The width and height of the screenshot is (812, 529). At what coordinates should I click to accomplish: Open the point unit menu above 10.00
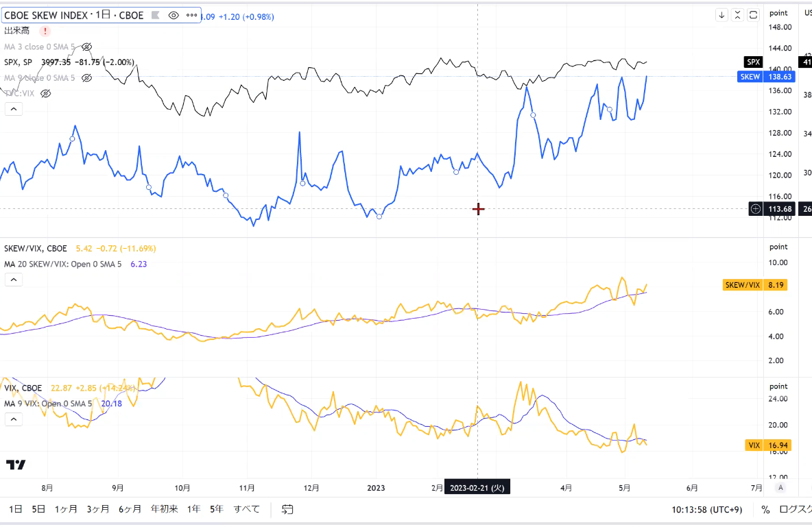pos(778,247)
